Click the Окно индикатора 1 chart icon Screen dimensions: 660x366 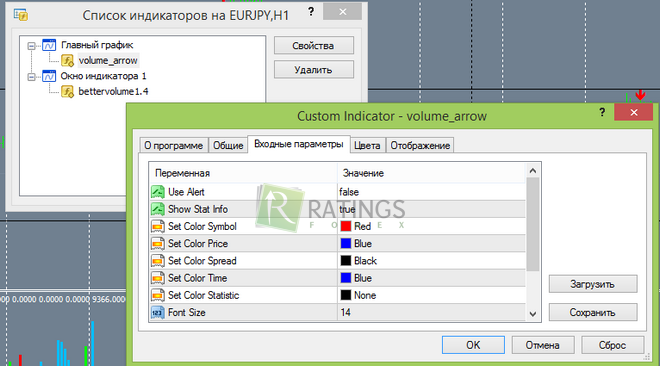pyautogui.click(x=49, y=76)
